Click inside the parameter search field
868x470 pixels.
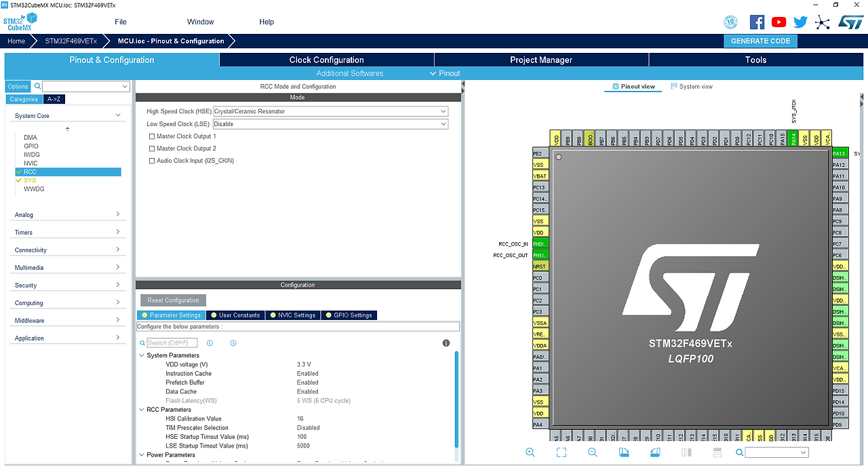[170, 342]
